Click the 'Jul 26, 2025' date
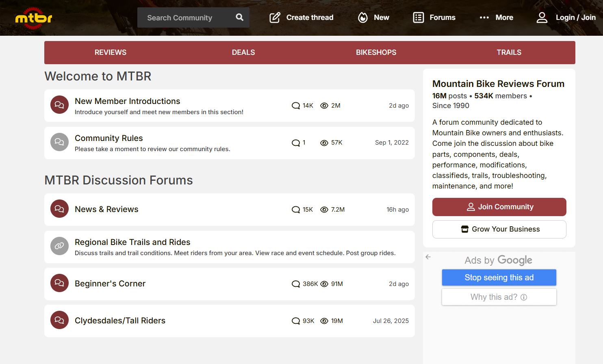Screen dimensions: 603x364 pos(391,321)
